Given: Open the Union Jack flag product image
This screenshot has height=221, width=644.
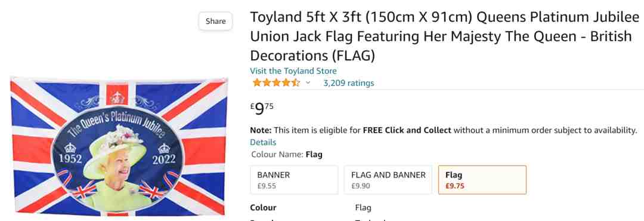Looking at the screenshot, I should click(119, 146).
